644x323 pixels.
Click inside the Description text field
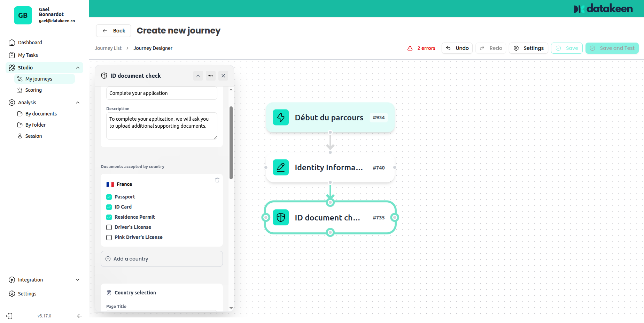pyautogui.click(x=161, y=126)
